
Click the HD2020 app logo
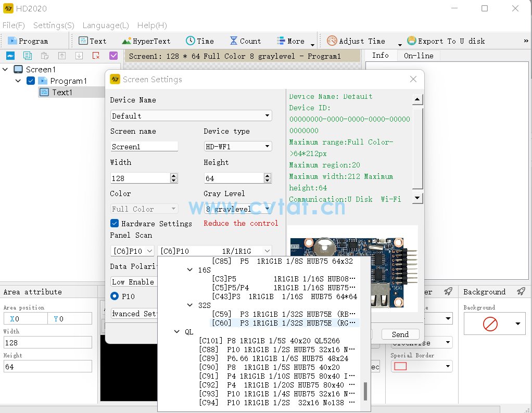pos(8,8)
